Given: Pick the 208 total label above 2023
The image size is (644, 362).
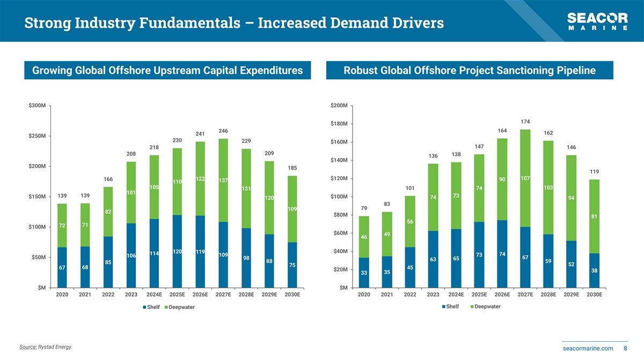Looking at the screenshot, I should (131, 154).
